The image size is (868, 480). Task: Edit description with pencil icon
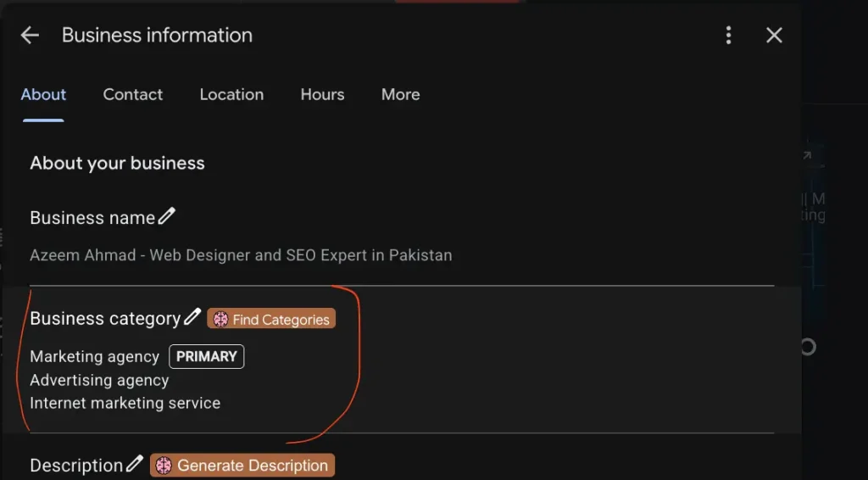coord(135,463)
